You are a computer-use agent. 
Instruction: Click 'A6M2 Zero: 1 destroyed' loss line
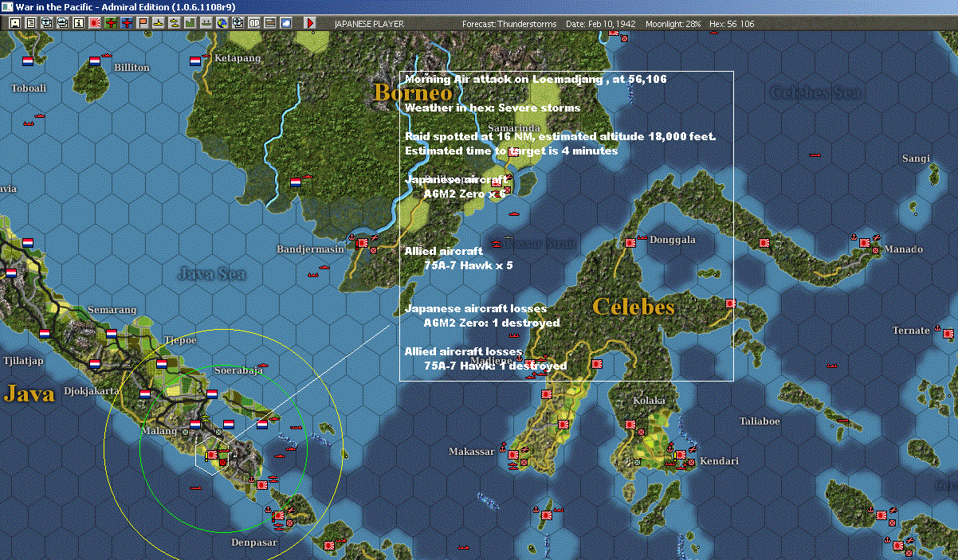pos(491,323)
